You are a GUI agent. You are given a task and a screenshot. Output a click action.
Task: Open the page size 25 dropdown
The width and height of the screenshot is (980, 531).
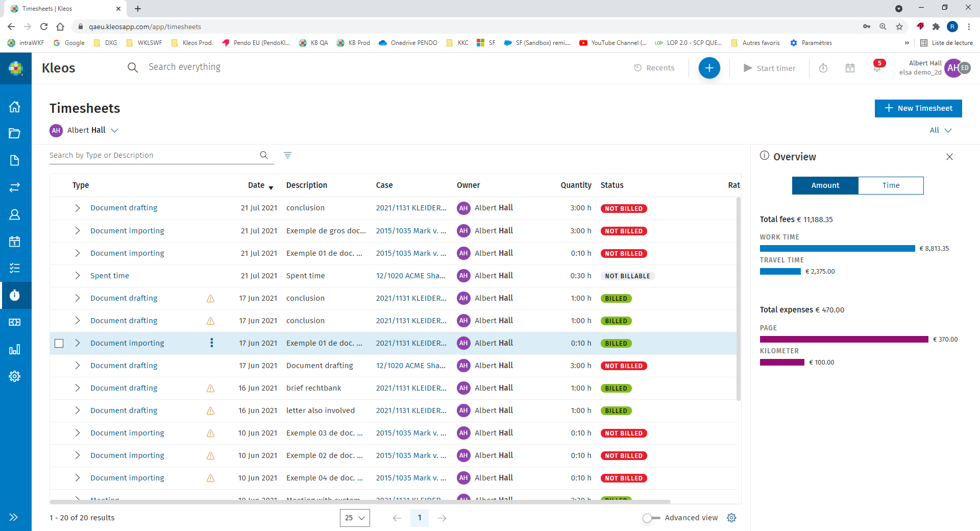click(355, 518)
